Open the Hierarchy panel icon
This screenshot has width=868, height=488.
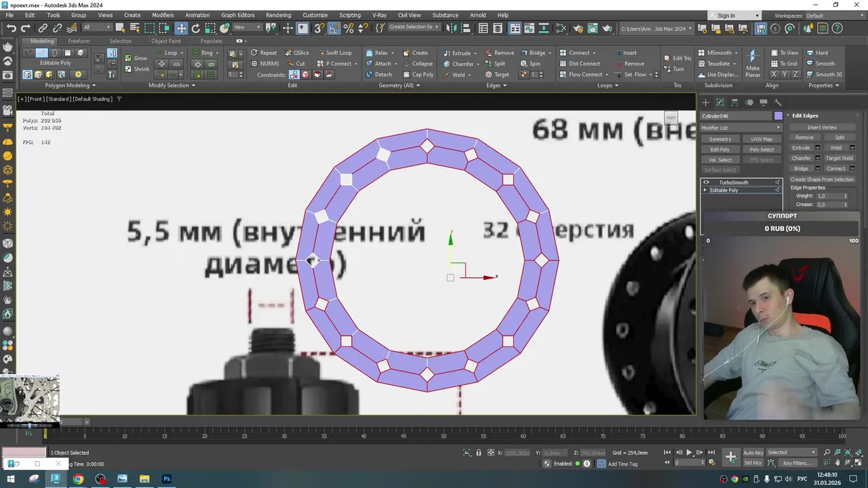pos(734,102)
